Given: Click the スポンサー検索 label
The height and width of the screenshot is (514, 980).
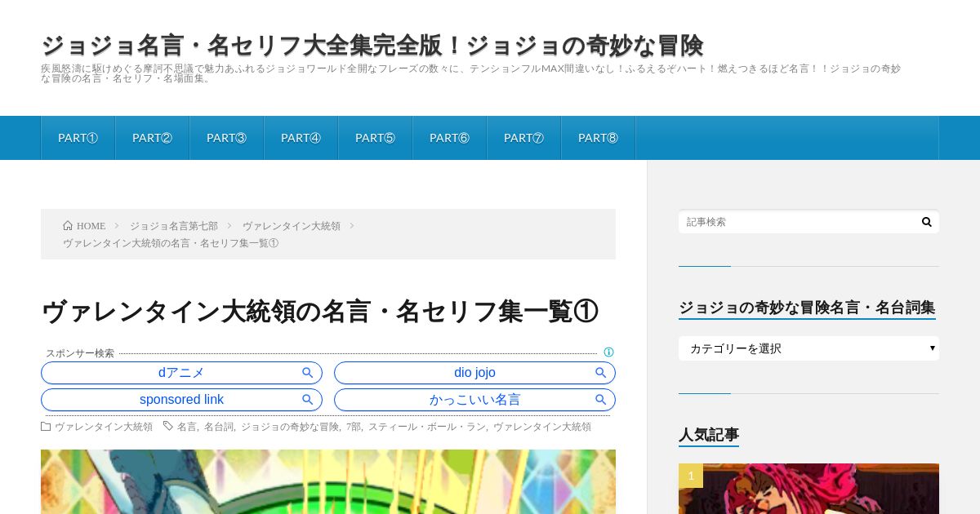Looking at the screenshot, I should pyautogui.click(x=80, y=353).
